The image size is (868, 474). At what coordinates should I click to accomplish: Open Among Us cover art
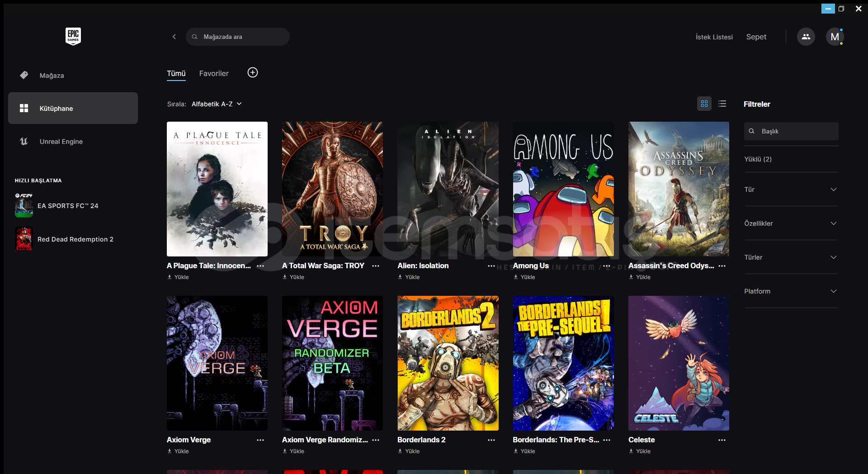pyautogui.click(x=563, y=189)
